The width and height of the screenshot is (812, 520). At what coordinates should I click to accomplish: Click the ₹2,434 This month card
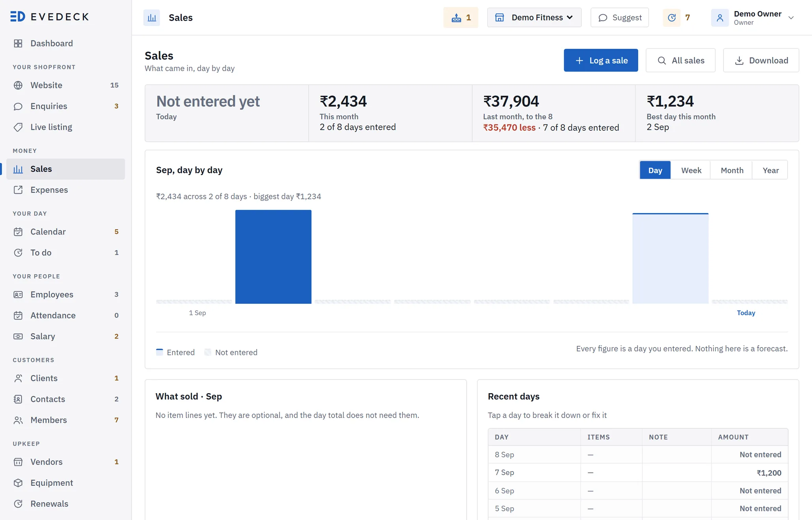point(390,113)
